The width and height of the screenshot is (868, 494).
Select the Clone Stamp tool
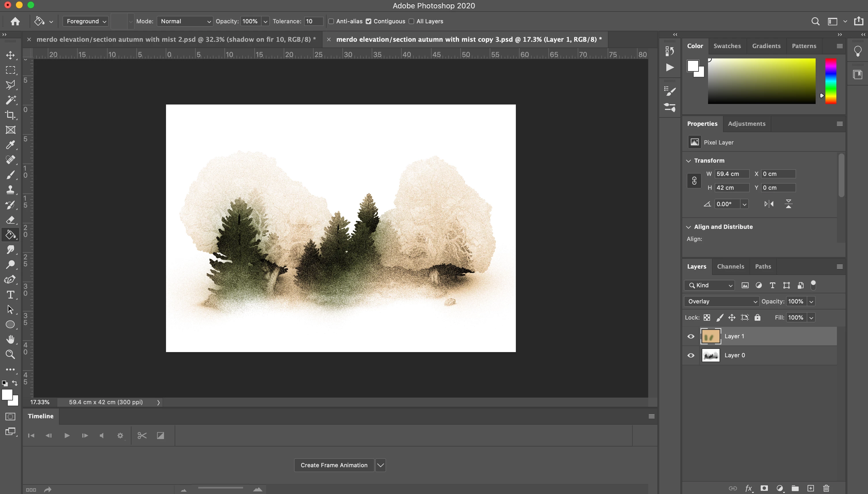click(10, 190)
